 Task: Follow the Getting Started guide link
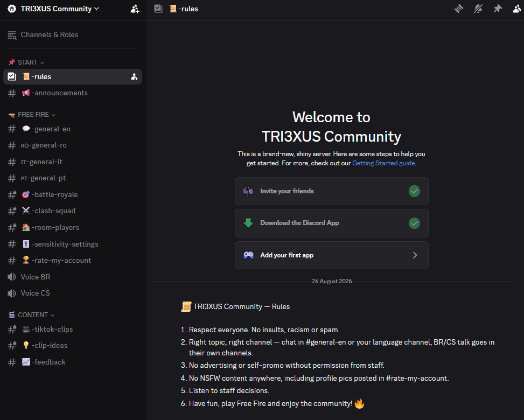pos(383,163)
